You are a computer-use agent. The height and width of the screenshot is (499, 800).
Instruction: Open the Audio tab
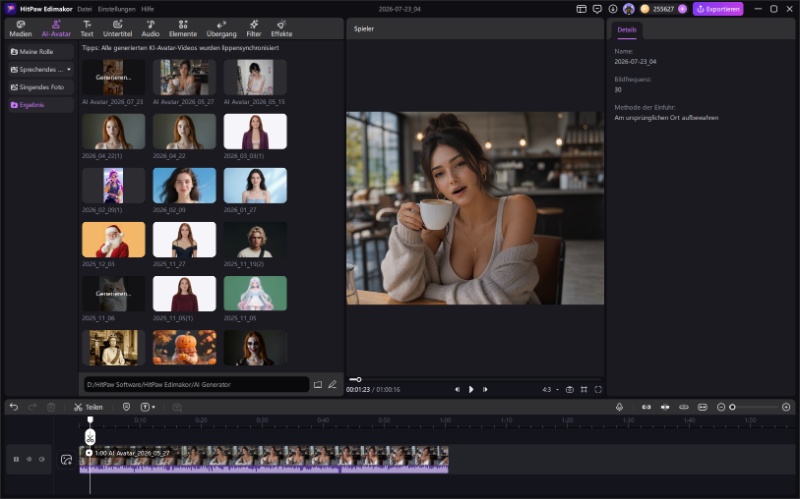[x=151, y=29]
